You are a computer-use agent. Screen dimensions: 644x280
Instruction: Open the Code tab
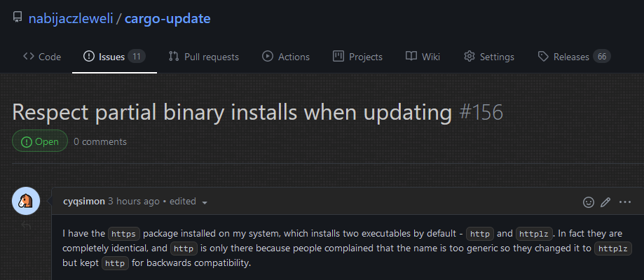point(42,57)
